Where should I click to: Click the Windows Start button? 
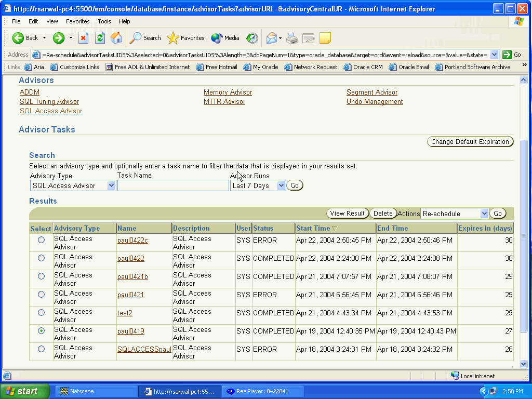pyautogui.click(x=24, y=391)
